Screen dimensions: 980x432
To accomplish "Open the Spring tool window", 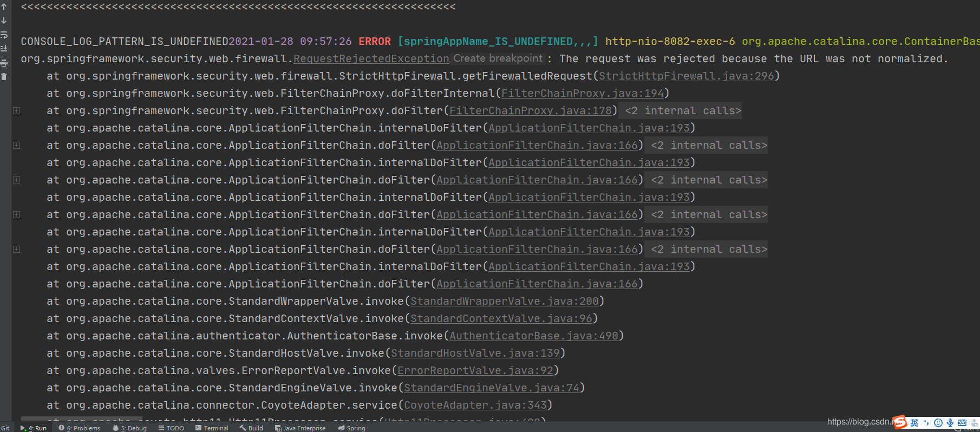I will pyautogui.click(x=351, y=428).
